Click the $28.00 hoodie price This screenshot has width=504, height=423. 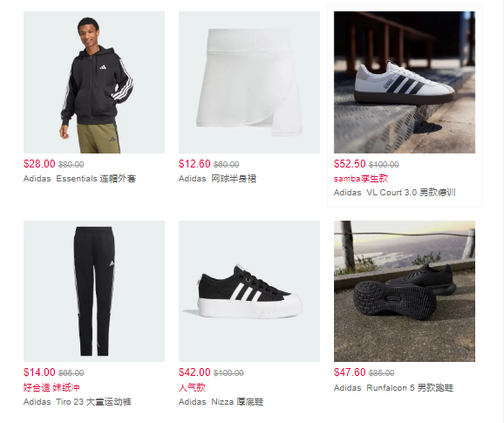click(39, 164)
